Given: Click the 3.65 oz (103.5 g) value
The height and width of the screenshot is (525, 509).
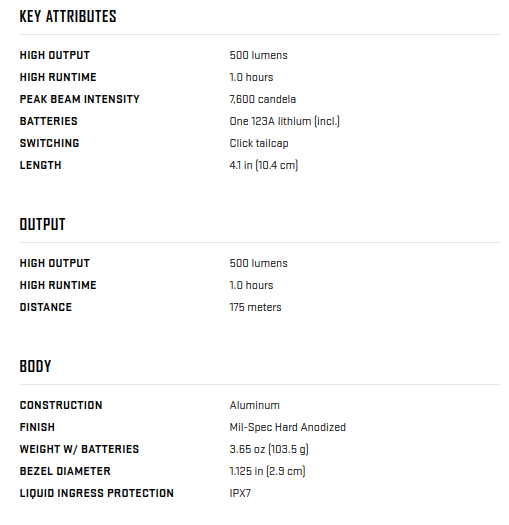Looking at the screenshot, I should pos(269,449).
